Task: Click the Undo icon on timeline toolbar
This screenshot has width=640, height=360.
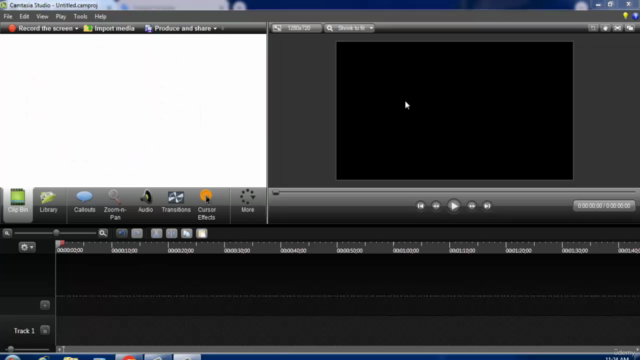Action: tap(122, 233)
